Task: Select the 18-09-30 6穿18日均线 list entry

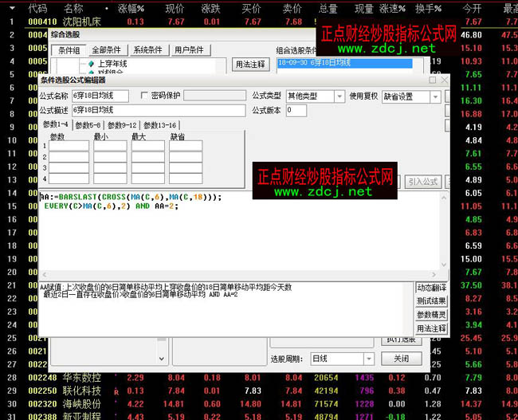Action: pos(344,61)
